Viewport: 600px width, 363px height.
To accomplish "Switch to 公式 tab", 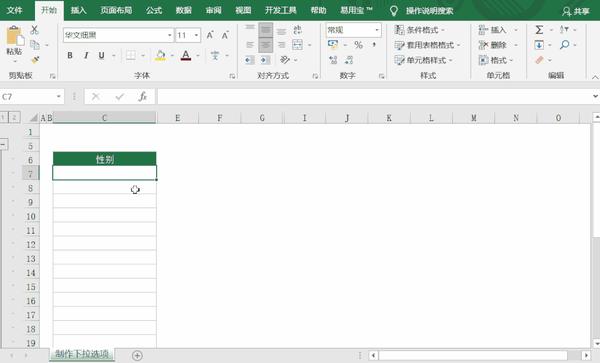I will pyautogui.click(x=154, y=10).
